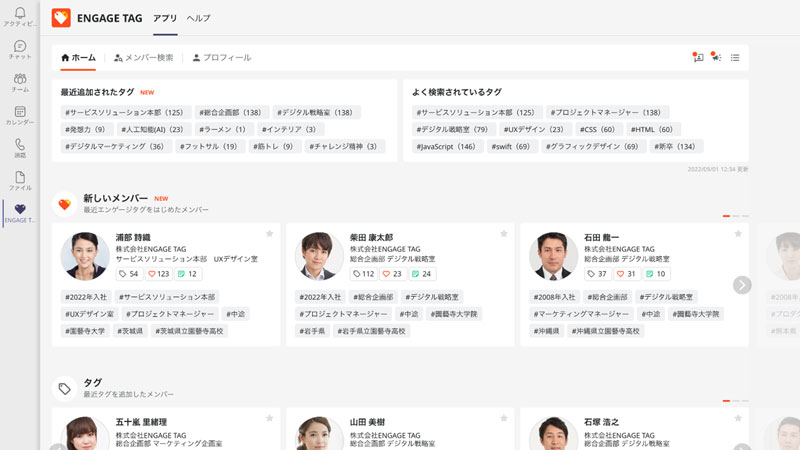Open Chat in the Teams sidebar
This screenshot has width=800, height=450.
click(x=20, y=50)
